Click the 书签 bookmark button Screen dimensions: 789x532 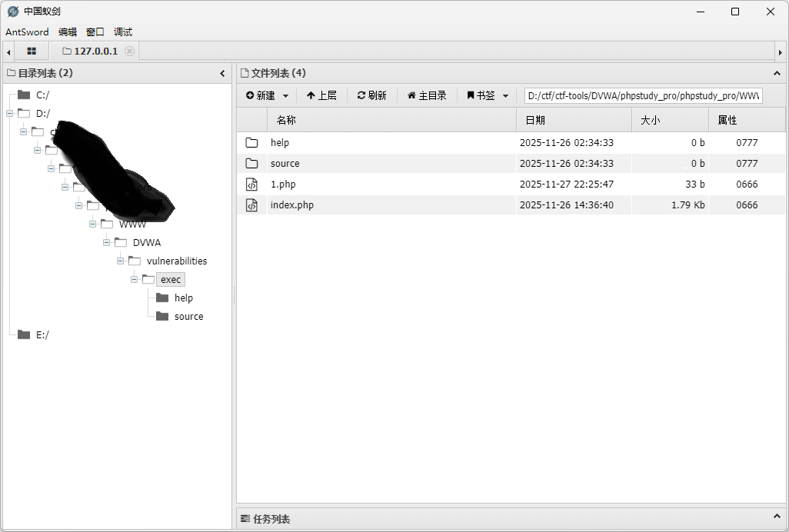click(481, 95)
